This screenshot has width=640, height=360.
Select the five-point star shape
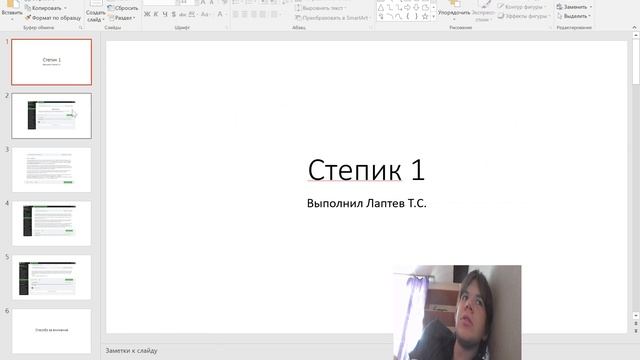pos(425,17)
